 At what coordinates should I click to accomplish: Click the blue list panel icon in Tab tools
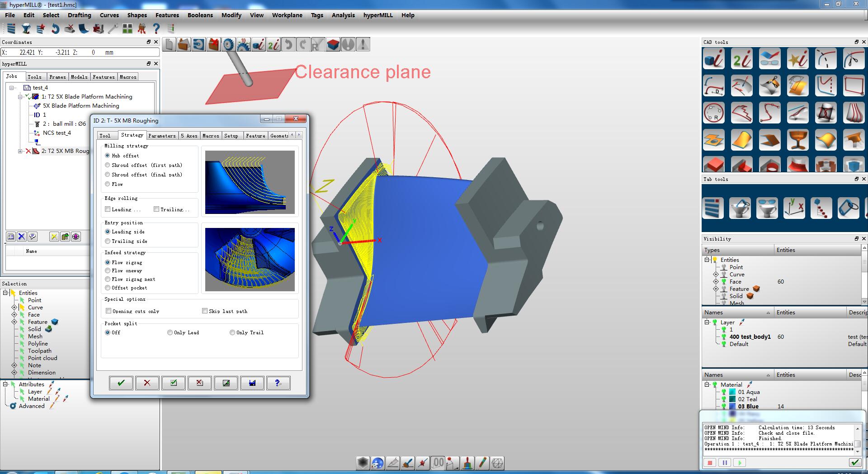pos(714,209)
